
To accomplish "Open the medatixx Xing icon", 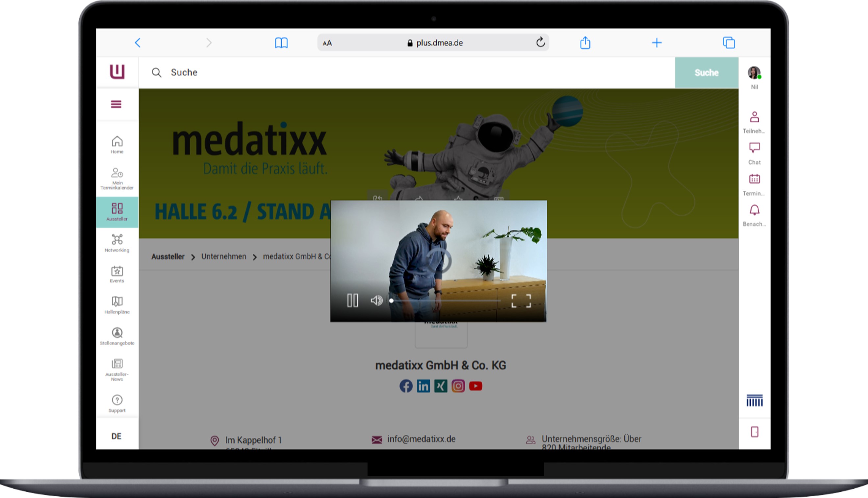I will pos(441,386).
